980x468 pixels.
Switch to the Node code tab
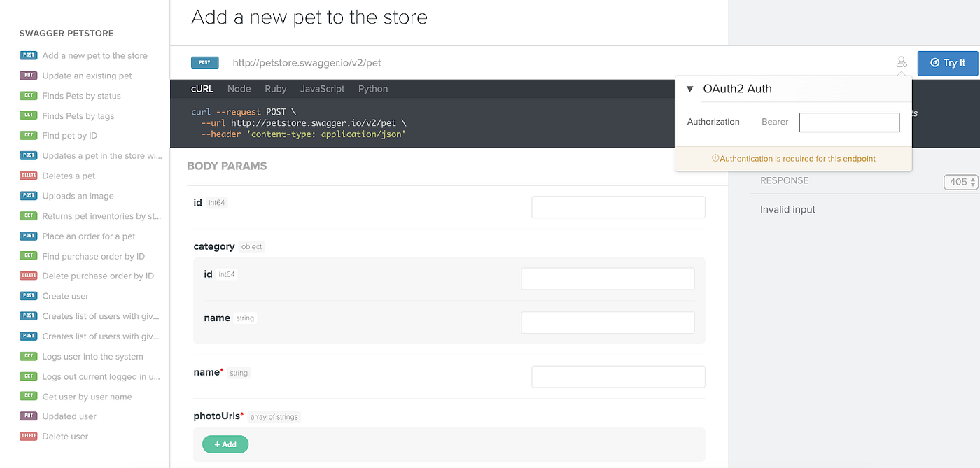[x=239, y=89]
